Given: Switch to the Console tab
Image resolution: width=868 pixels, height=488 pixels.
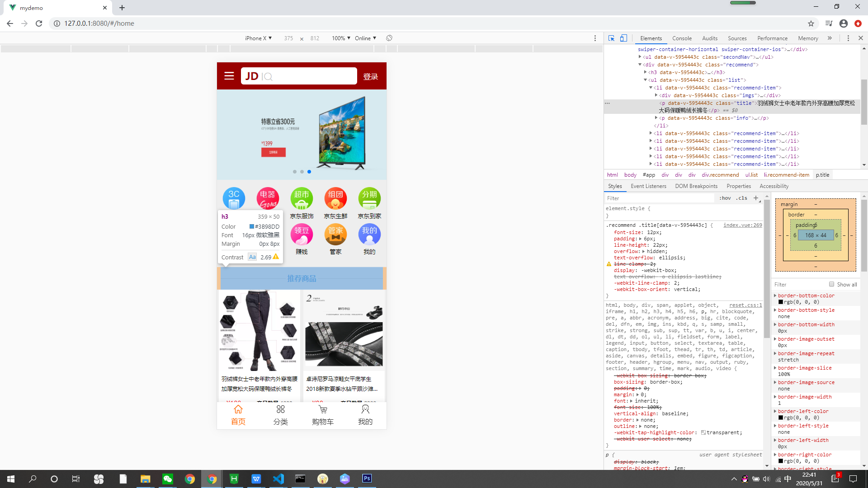Looking at the screenshot, I should click(x=682, y=38).
